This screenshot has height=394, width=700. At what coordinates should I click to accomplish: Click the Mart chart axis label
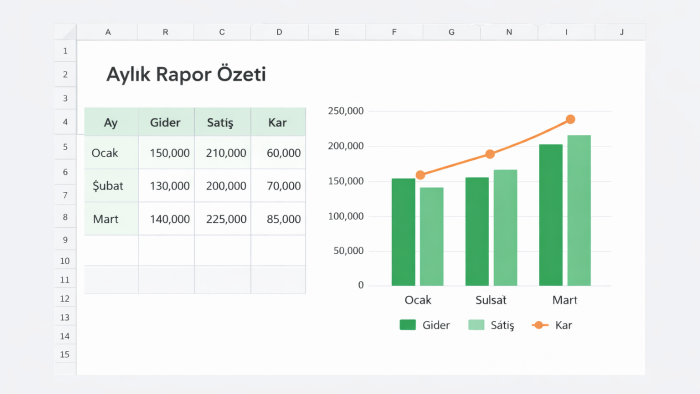pos(565,300)
